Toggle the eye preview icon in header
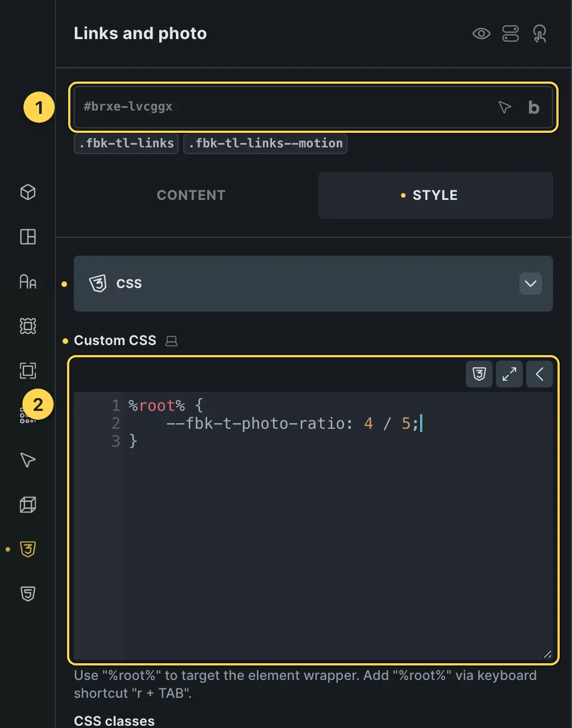572x728 pixels. pyautogui.click(x=482, y=33)
